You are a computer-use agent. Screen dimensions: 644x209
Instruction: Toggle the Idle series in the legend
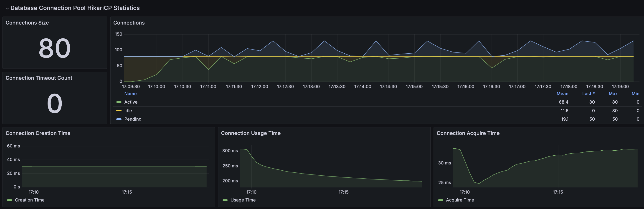click(128, 111)
